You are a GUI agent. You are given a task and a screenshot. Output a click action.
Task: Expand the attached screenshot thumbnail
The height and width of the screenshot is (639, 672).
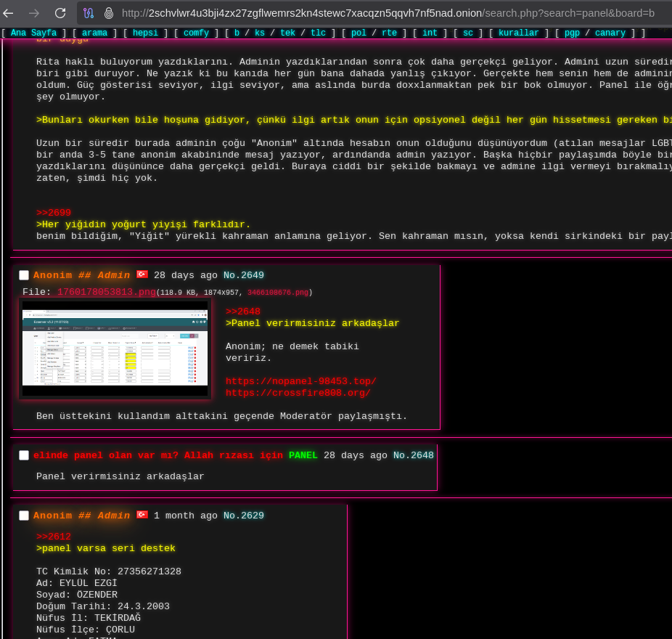pyautogui.click(x=115, y=349)
